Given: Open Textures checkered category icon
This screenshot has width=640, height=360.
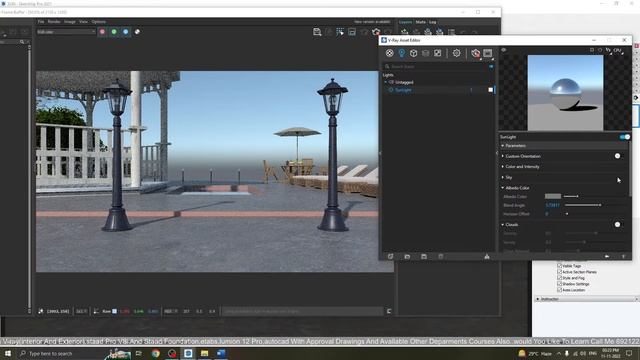Looking at the screenshot, I should tap(438, 53).
